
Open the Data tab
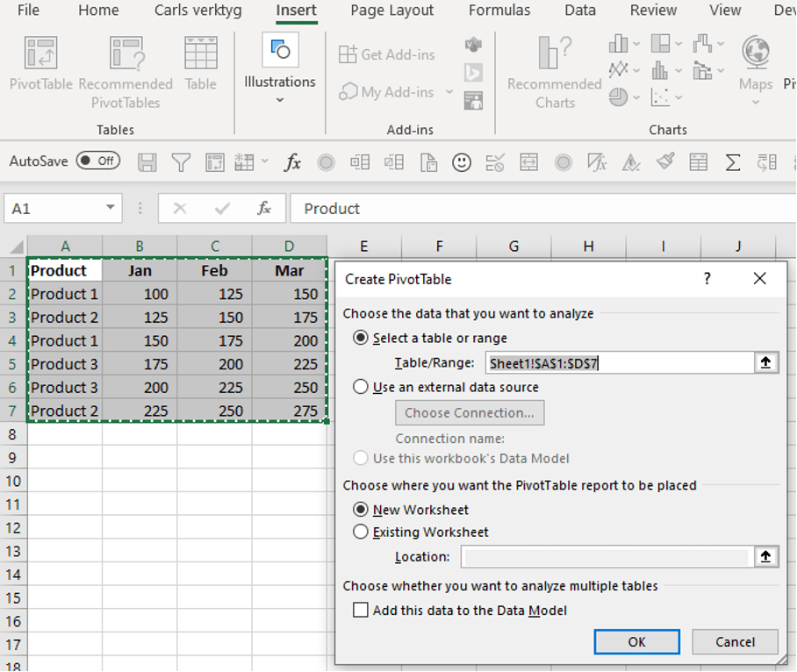tap(580, 11)
